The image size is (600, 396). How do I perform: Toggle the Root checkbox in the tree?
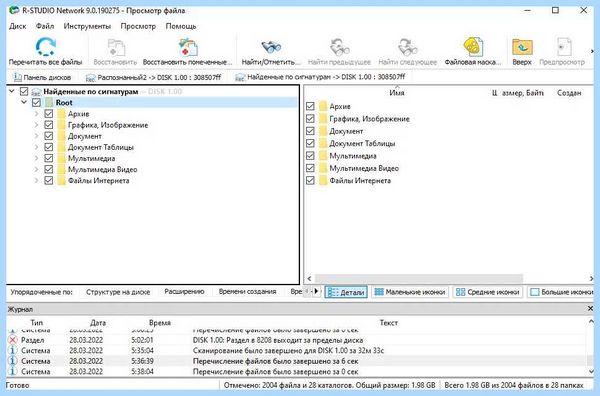point(36,102)
